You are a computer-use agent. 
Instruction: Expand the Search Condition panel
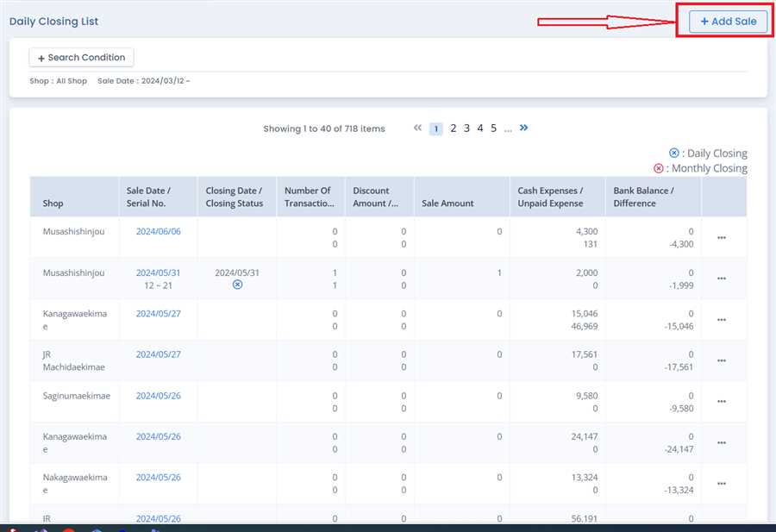81,58
